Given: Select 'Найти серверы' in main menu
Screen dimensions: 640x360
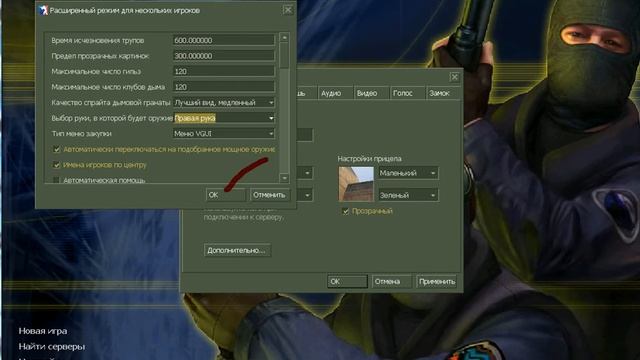Looking at the screenshot, I should click(x=52, y=347).
